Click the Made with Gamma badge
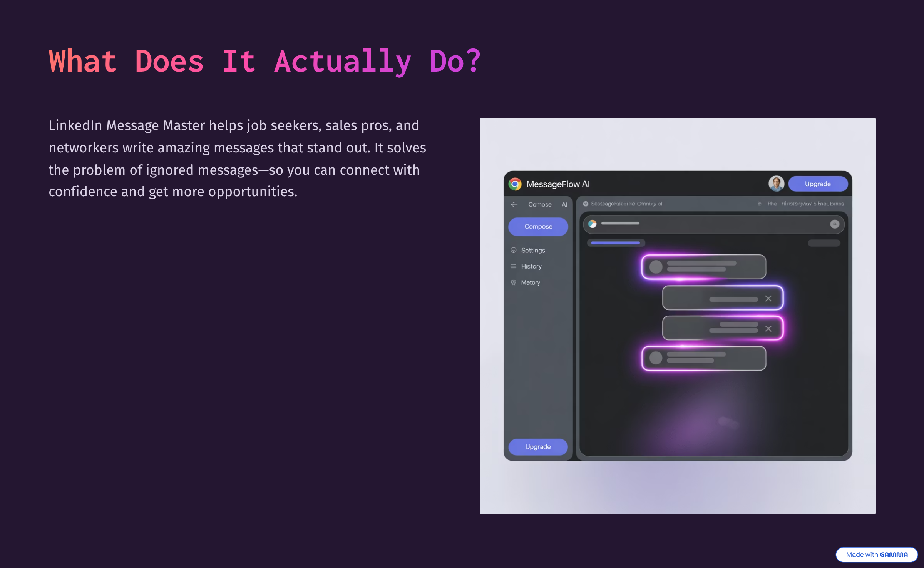Screen dimensions: 924x568 point(877,555)
